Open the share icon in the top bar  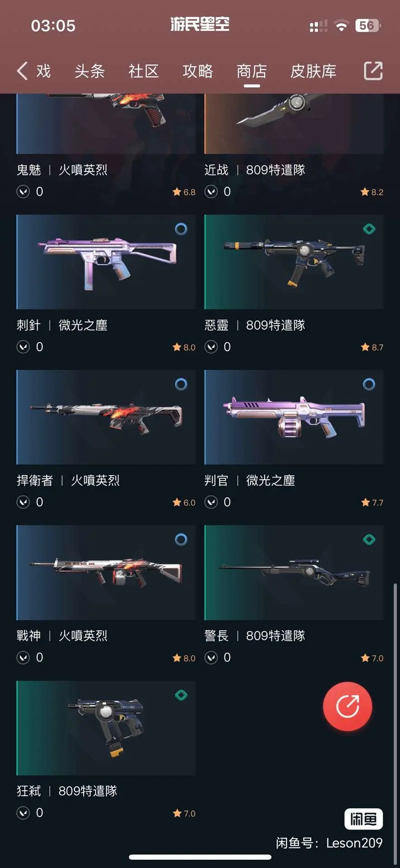(373, 71)
